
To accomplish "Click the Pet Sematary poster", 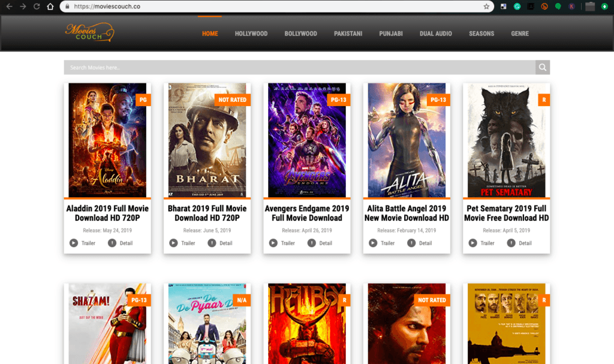I will pos(506,140).
